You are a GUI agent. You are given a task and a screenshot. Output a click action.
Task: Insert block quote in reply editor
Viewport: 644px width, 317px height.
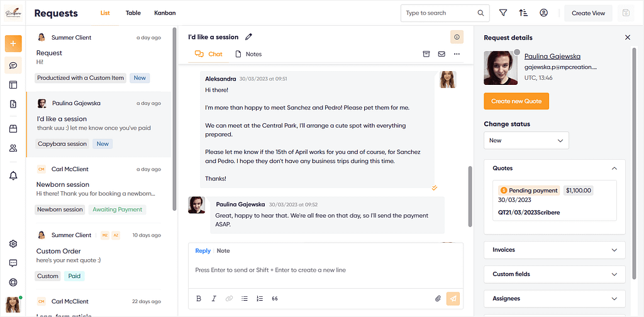pyautogui.click(x=275, y=299)
